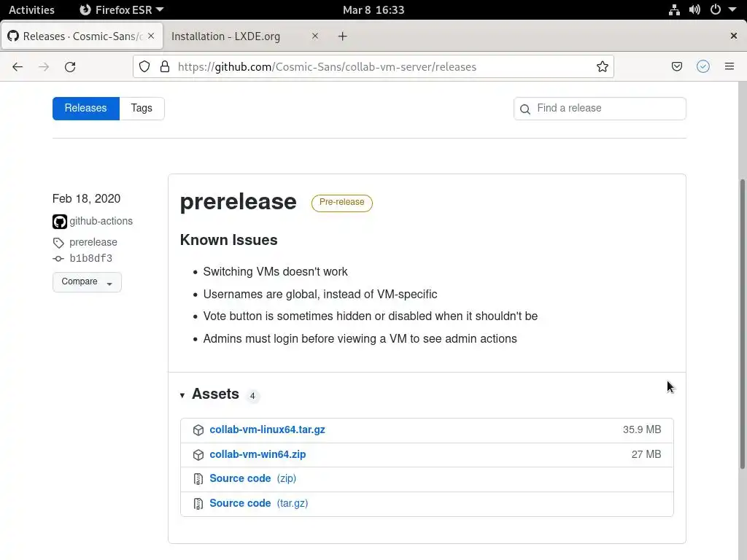Image resolution: width=747 pixels, height=560 pixels.
Task: Focus the Find a release search field
Action: coord(607,108)
